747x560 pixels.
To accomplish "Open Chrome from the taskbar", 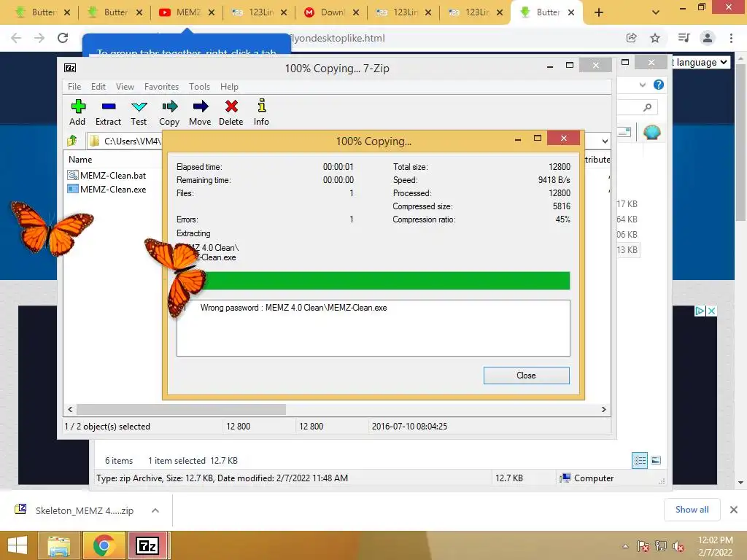I will [x=104, y=545].
